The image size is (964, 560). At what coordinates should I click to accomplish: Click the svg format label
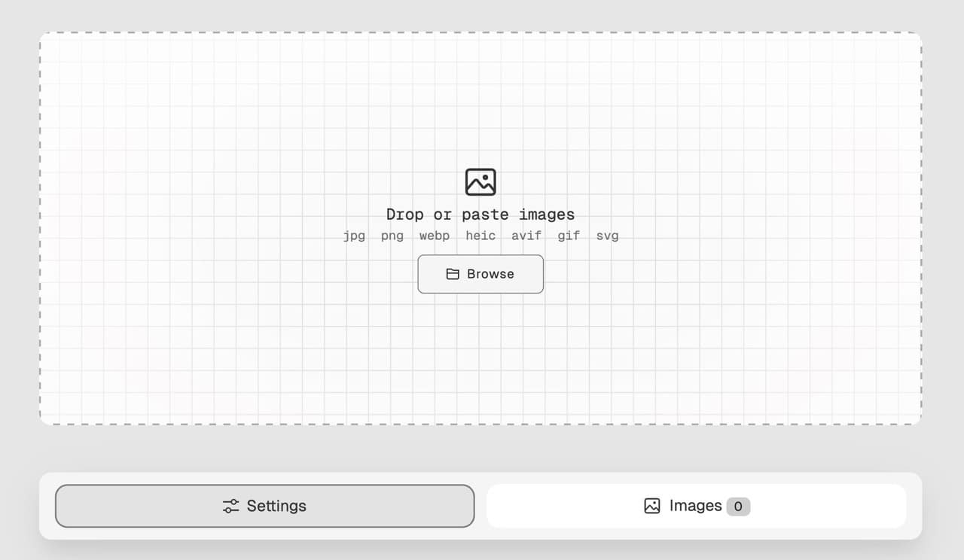(x=608, y=236)
